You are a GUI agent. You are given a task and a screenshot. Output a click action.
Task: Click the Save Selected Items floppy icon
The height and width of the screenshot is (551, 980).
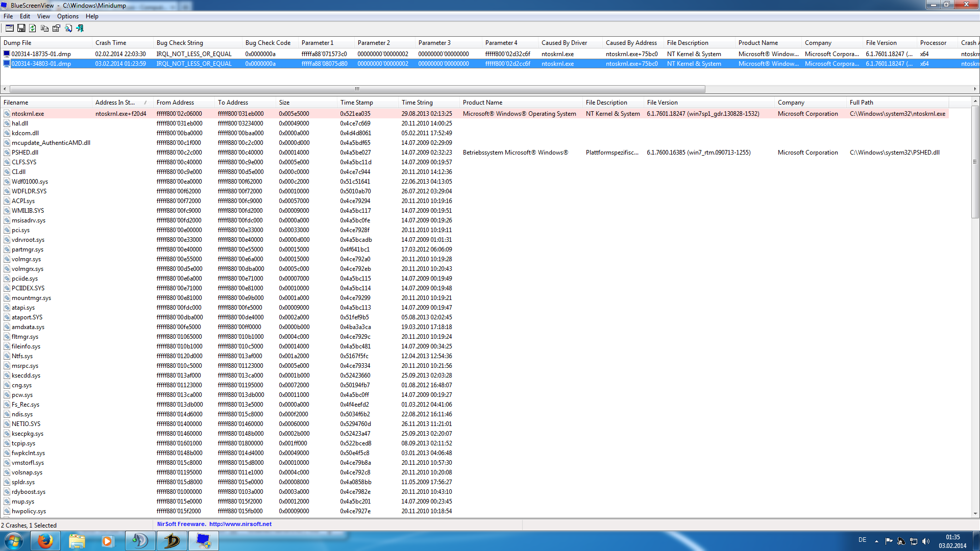tap(21, 28)
